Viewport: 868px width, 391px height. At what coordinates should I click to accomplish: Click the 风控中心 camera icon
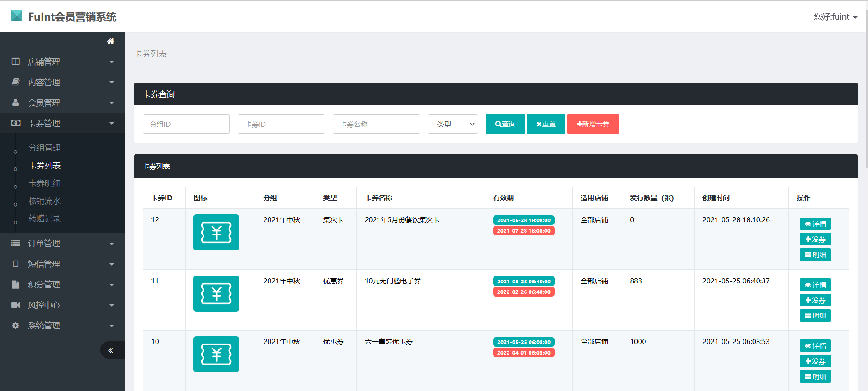(x=16, y=305)
